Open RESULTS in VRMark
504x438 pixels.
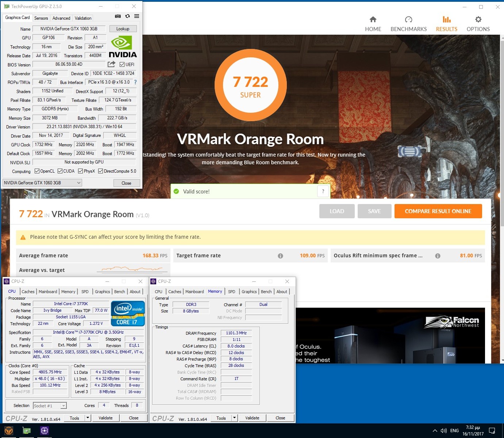pos(446,24)
